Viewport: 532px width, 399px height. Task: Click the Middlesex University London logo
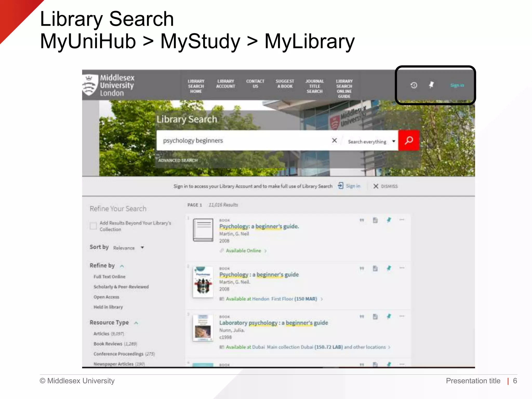click(108, 85)
